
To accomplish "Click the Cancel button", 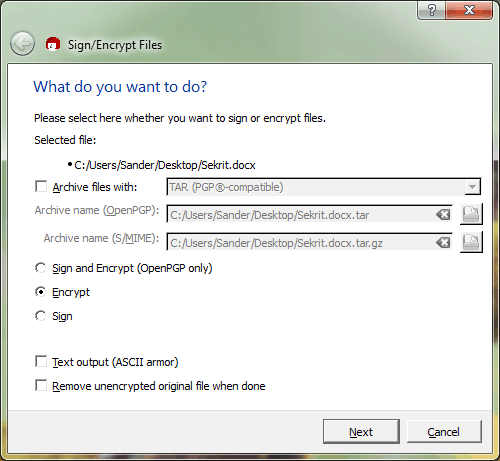I will pos(444,432).
